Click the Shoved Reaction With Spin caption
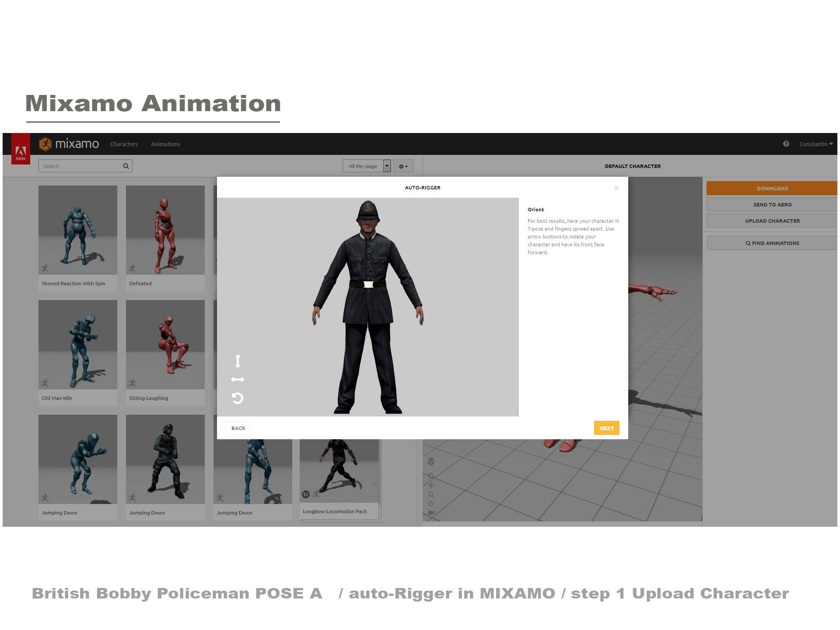Image resolution: width=840 pixels, height=630 pixels. pos(73,283)
